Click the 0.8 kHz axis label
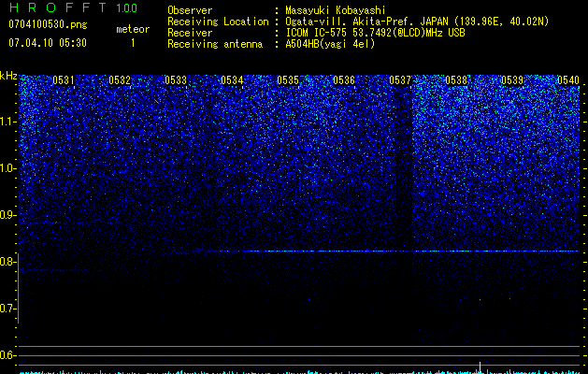Image resolution: width=588 pixels, height=374 pixels. [x=7, y=262]
